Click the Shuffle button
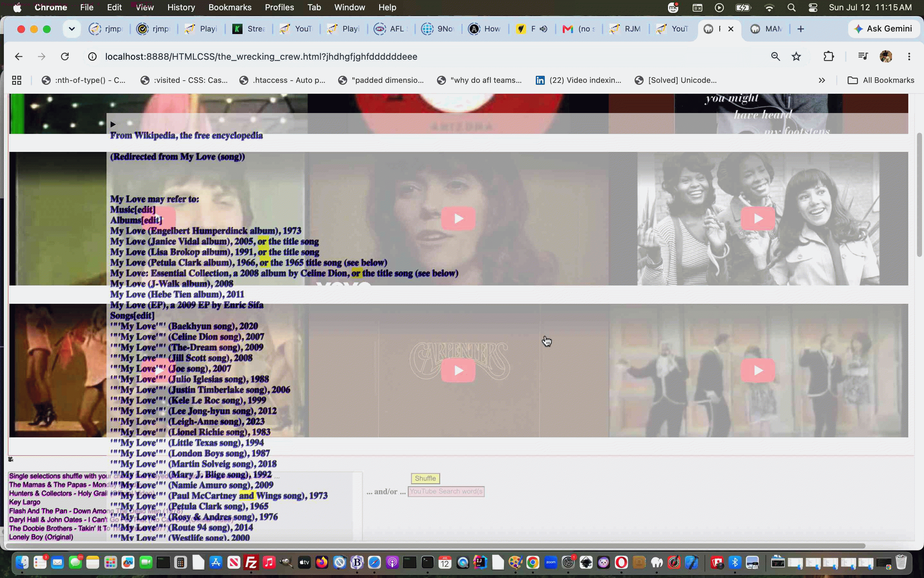Screen dimensions: 924x578 (x=425, y=478)
